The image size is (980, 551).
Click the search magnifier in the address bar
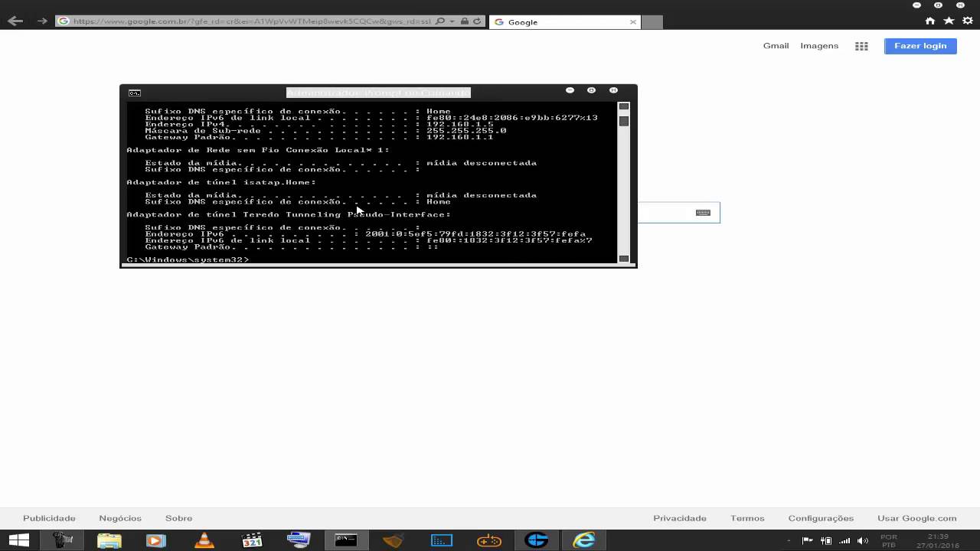(439, 21)
